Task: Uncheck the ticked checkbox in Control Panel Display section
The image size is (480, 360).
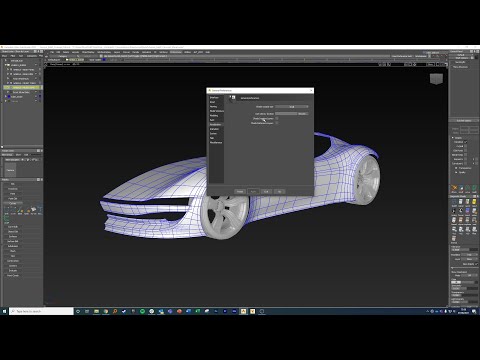Action: point(465,142)
